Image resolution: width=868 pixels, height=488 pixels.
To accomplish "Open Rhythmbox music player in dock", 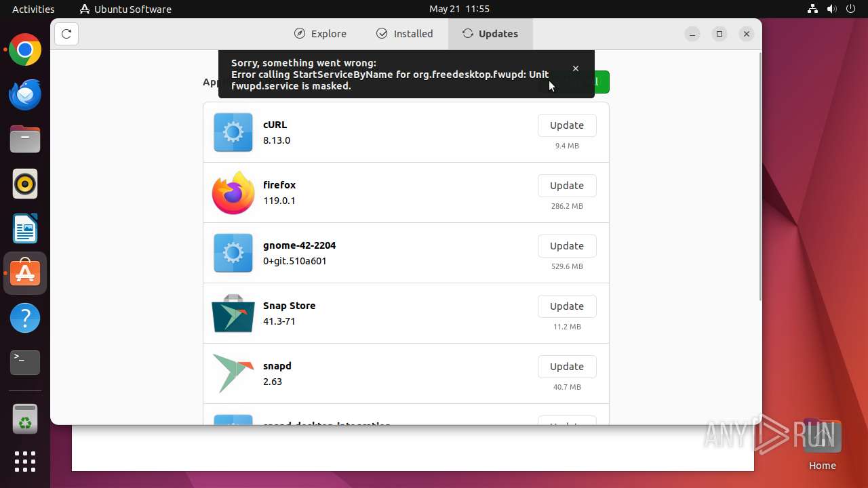I will 25,184.
